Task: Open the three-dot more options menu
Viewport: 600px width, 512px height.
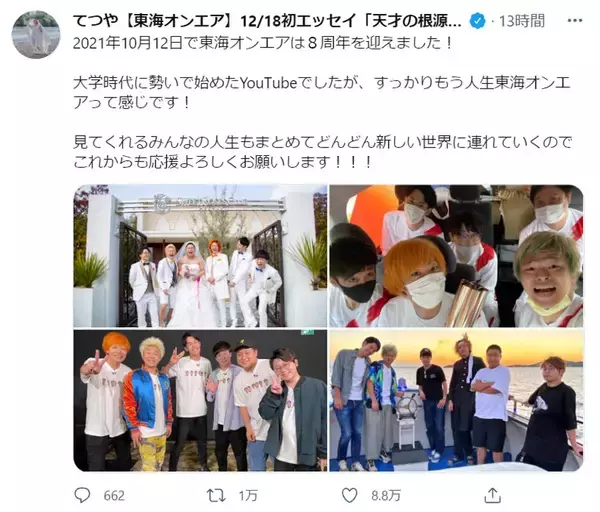Action: (575, 20)
